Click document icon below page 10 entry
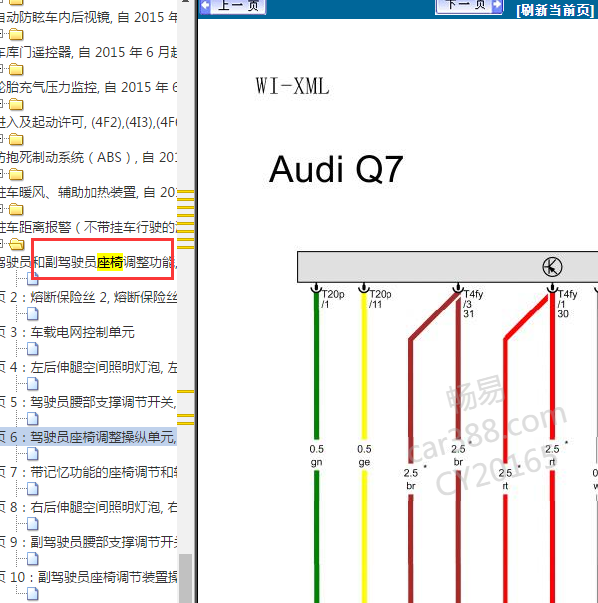Screen dimensions: 598x603 (x=33, y=594)
